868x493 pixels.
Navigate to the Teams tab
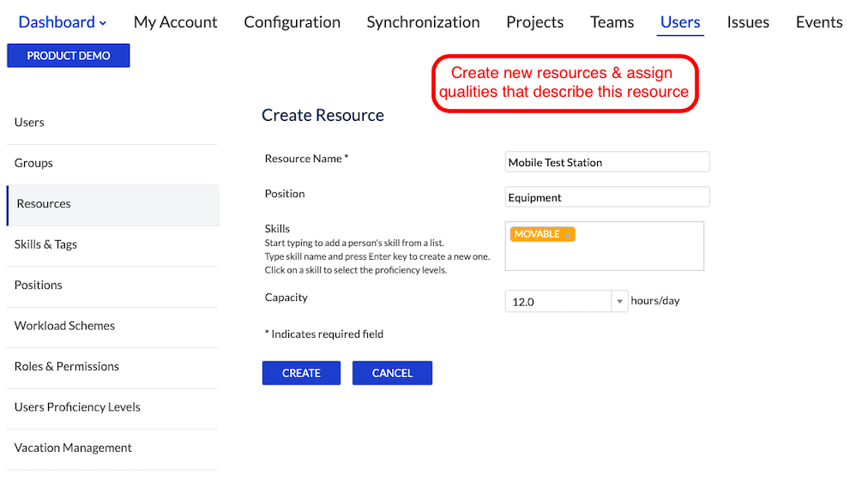612,22
